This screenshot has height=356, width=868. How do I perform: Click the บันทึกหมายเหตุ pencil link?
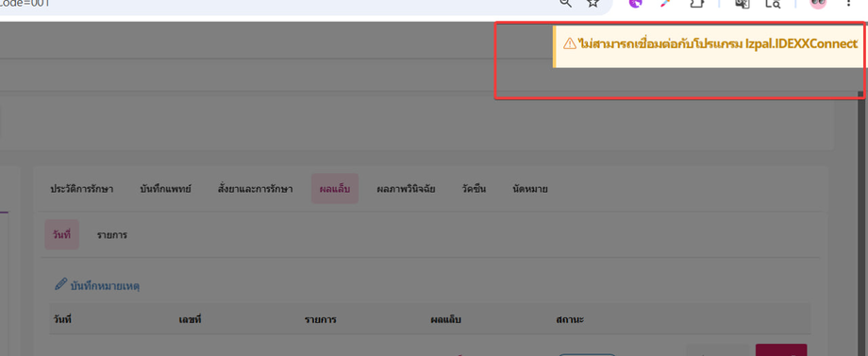point(97,286)
